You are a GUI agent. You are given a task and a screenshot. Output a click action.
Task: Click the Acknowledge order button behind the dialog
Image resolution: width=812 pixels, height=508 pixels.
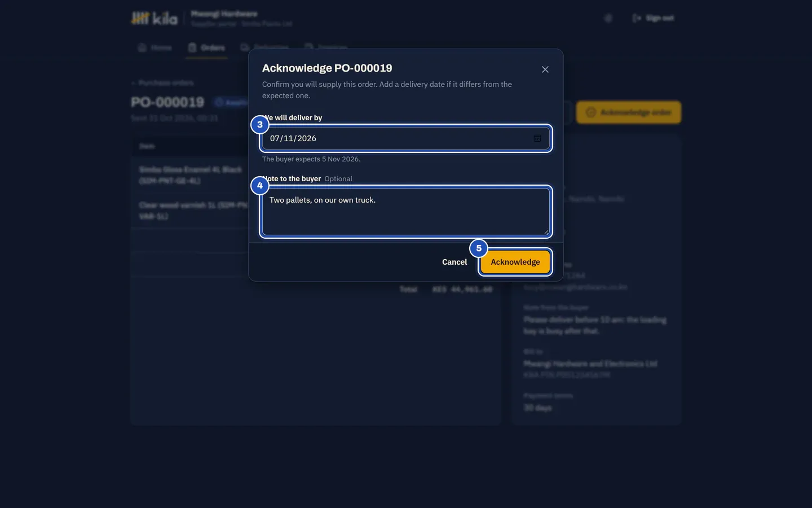pyautogui.click(x=629, y=112)
